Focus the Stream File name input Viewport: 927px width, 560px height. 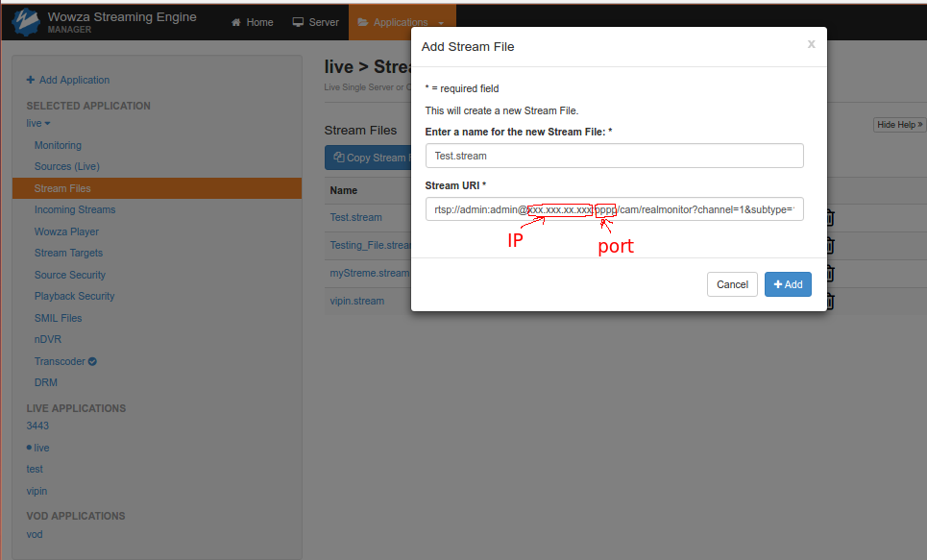614,156
